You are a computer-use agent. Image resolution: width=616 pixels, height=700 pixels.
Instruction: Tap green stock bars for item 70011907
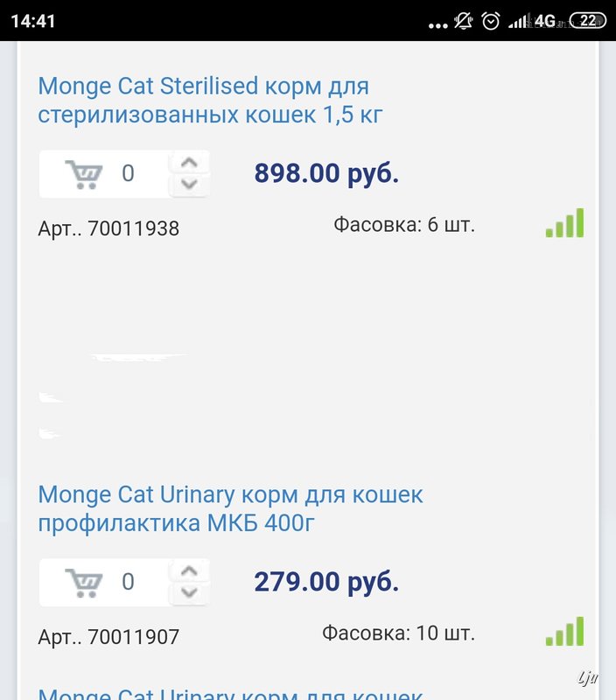point(564,631)
